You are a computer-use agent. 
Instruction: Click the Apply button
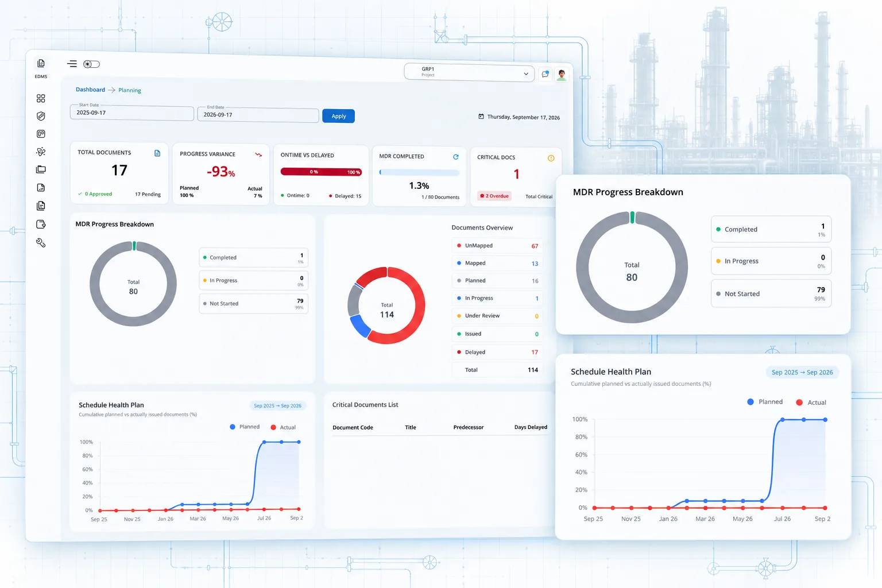[x=339, y=116]
